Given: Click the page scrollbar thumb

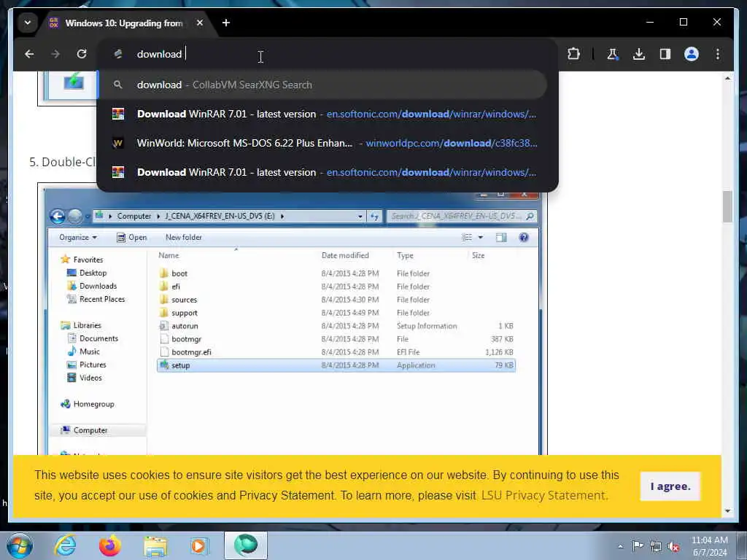Looking at the screenshot, I should 727,206.
